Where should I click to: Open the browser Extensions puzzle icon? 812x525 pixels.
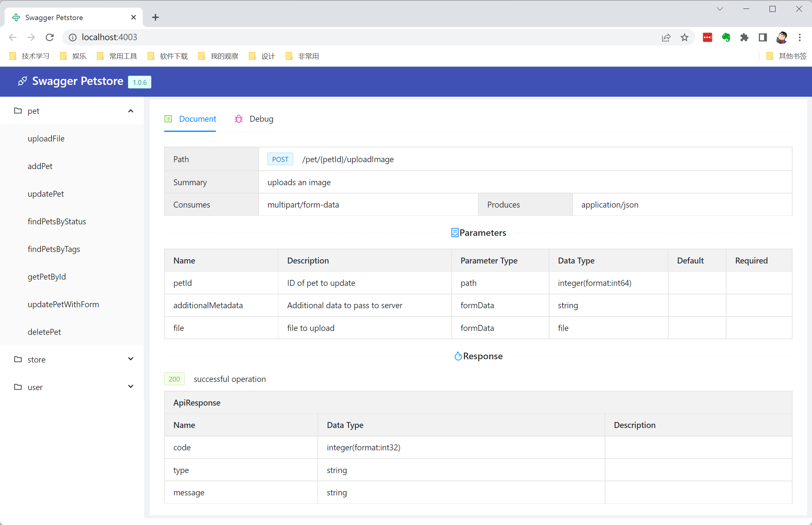coord(744,37)
